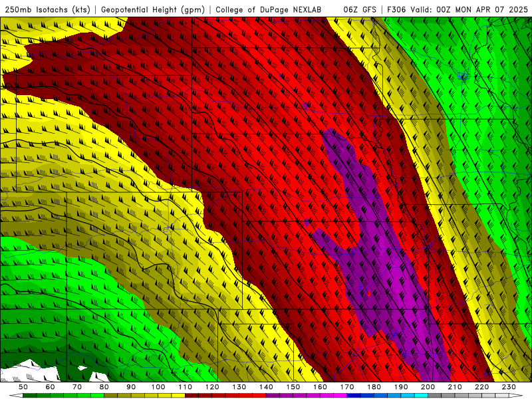Screen dimensions: 532x399
Task: Click the '180' value on the legend scale
Action: click(374, 387)
